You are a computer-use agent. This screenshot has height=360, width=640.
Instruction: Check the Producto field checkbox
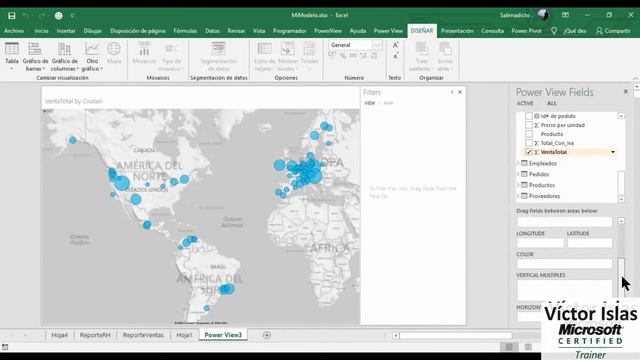[x=529, y=134]
